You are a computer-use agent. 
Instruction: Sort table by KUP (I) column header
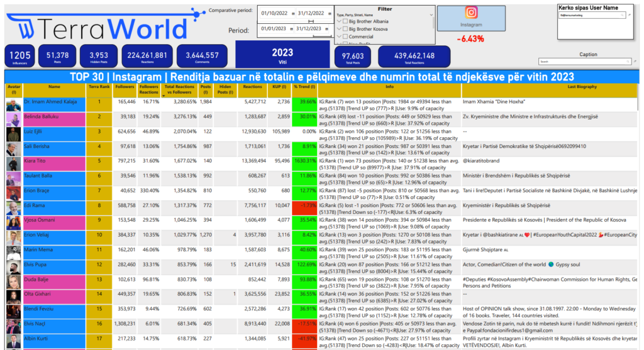click(279, 90)
